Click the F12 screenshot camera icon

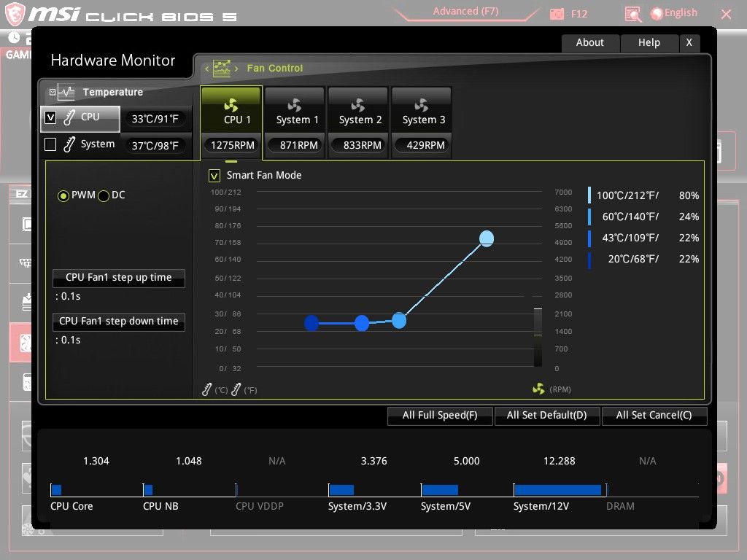coord(557,14)
